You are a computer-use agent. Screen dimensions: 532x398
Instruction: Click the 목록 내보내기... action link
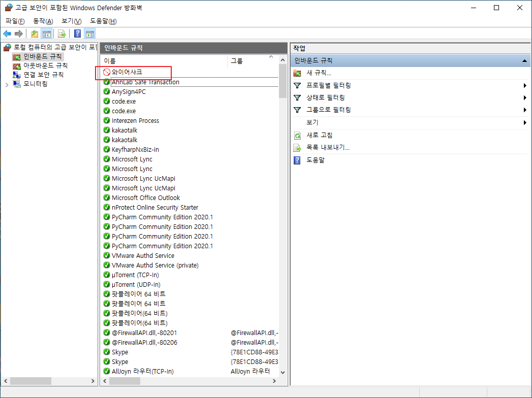pyautogui.click(x=328, y=147)
